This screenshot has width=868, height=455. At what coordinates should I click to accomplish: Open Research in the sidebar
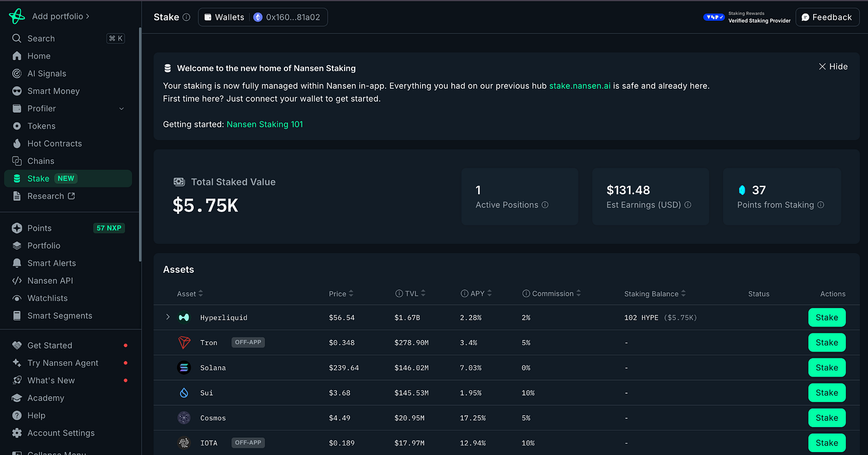click(x=68, y=196)
